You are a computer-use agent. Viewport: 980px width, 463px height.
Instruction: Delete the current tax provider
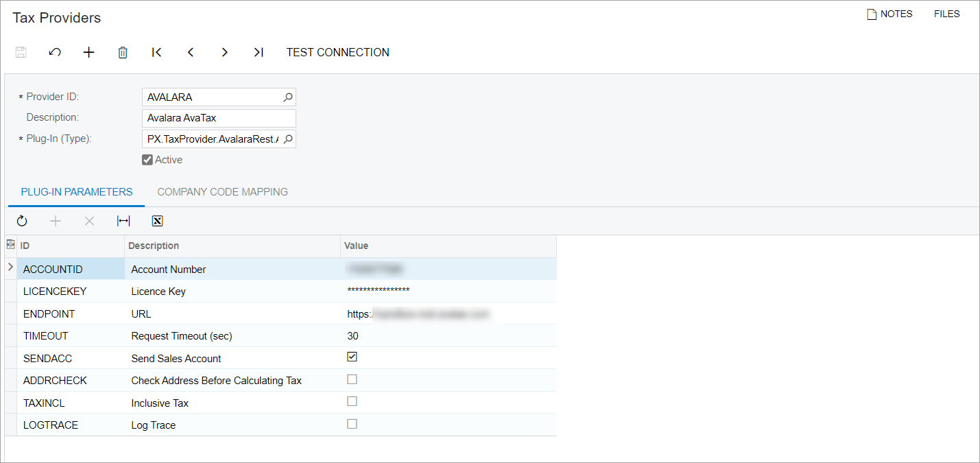[x=123, y=52]
